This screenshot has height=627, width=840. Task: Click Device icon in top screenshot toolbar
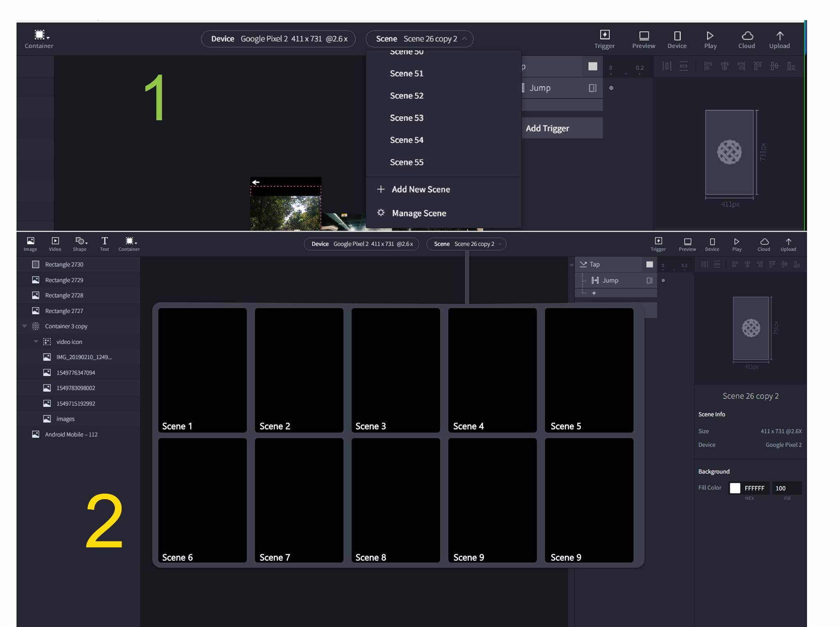point(677,39)
